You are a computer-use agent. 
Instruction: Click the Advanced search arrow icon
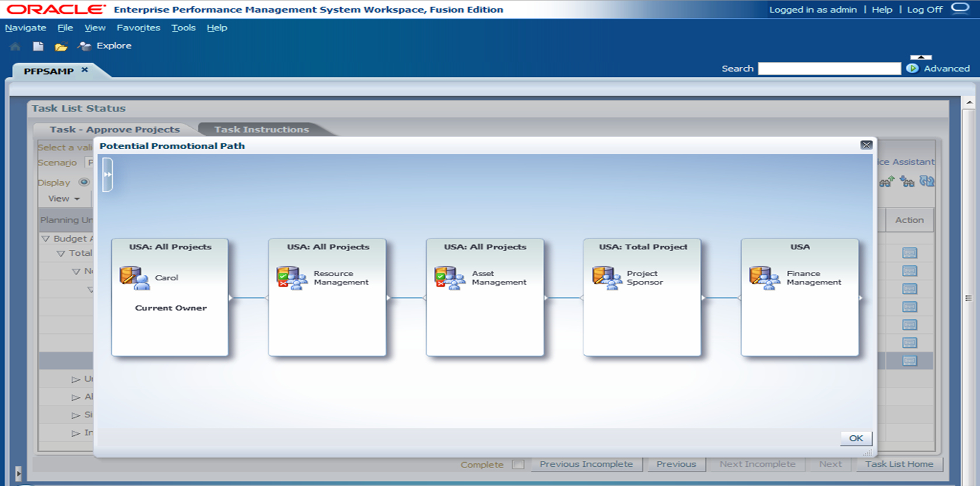pyautogui.click(x=913, y=68)
